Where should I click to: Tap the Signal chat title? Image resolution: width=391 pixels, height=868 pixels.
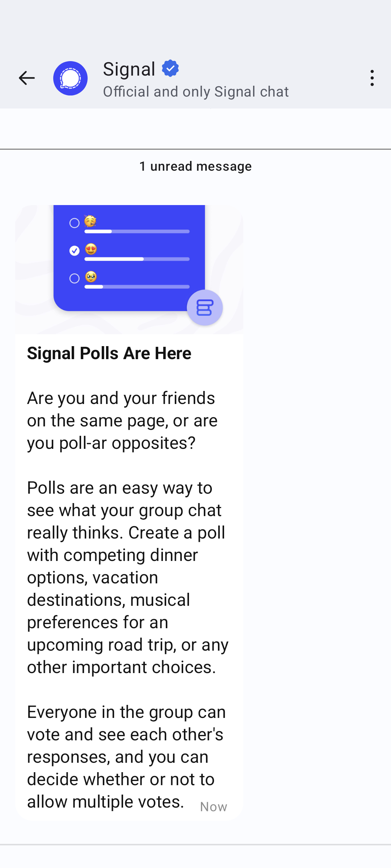click(x=129, y=69)
